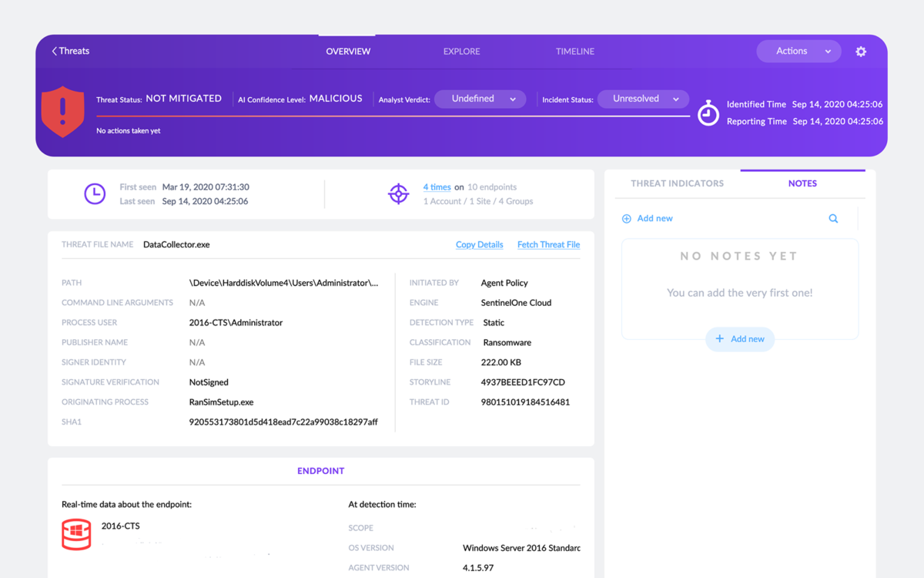
Task: Switch to the Explore tab
Action: [x=461, y=52]
